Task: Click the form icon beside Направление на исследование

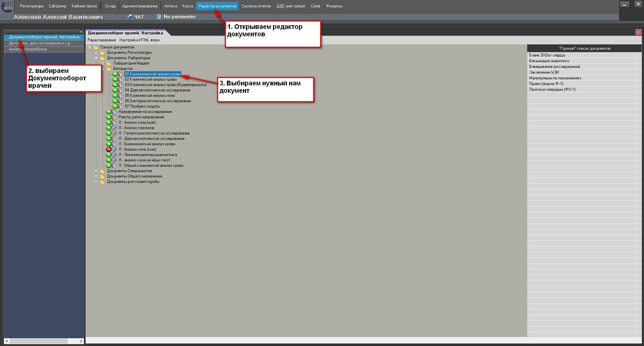Action: pos(114,112)
